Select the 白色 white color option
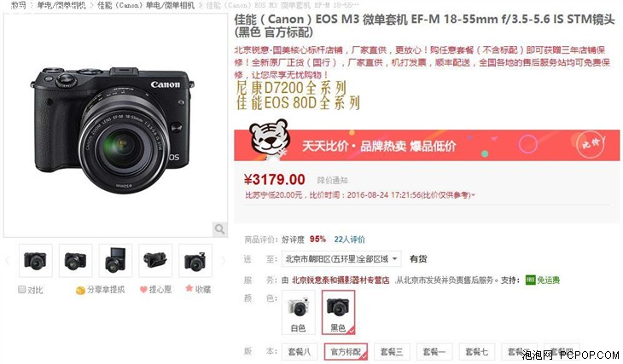Image resolution: width=623 pixels, height=364 pixels. click(x=299, y=312)
